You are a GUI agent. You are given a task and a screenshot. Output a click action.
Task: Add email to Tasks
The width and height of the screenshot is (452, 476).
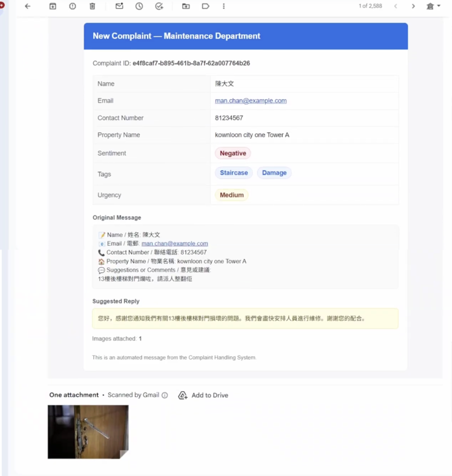tap(159, 6)
